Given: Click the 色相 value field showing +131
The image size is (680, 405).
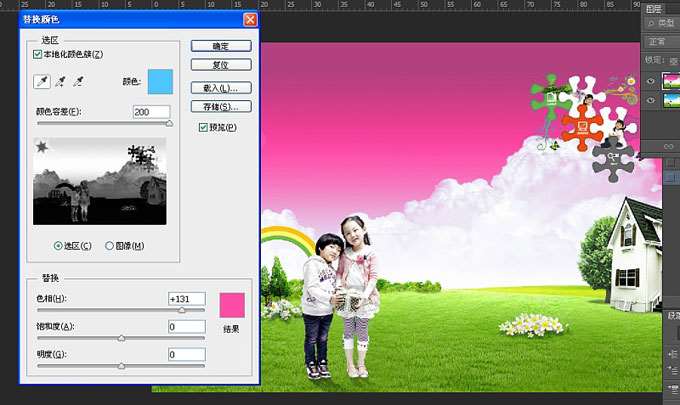Looking at the screenshot, I should 187,299.
